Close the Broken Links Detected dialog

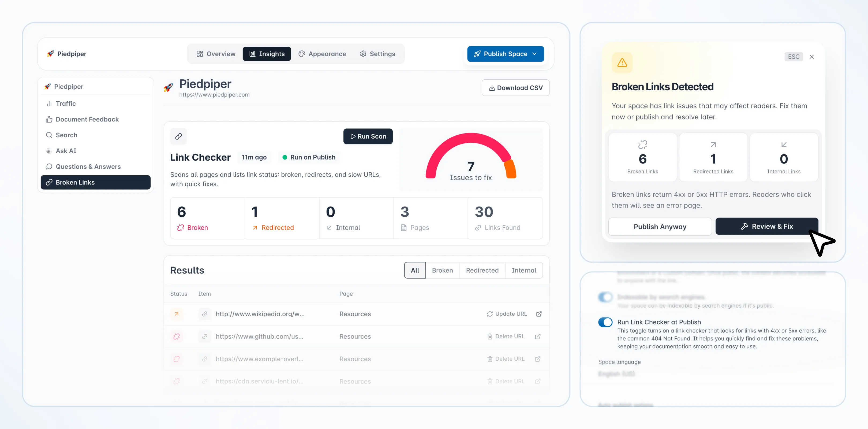click(x=812, y=57)
